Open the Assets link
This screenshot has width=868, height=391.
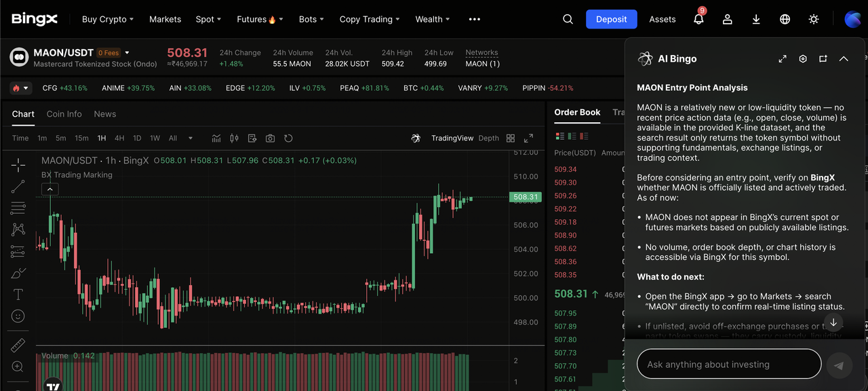(662, 19)
